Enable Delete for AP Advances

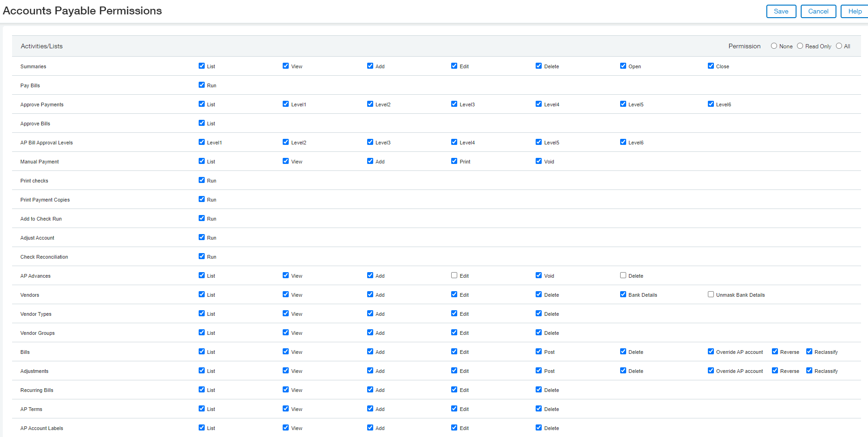pos(623,275)
